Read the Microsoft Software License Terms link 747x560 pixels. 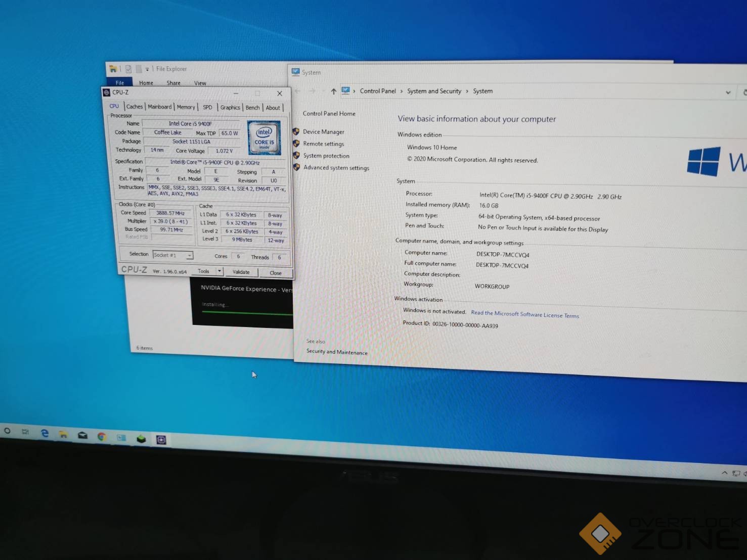point(525,314)
